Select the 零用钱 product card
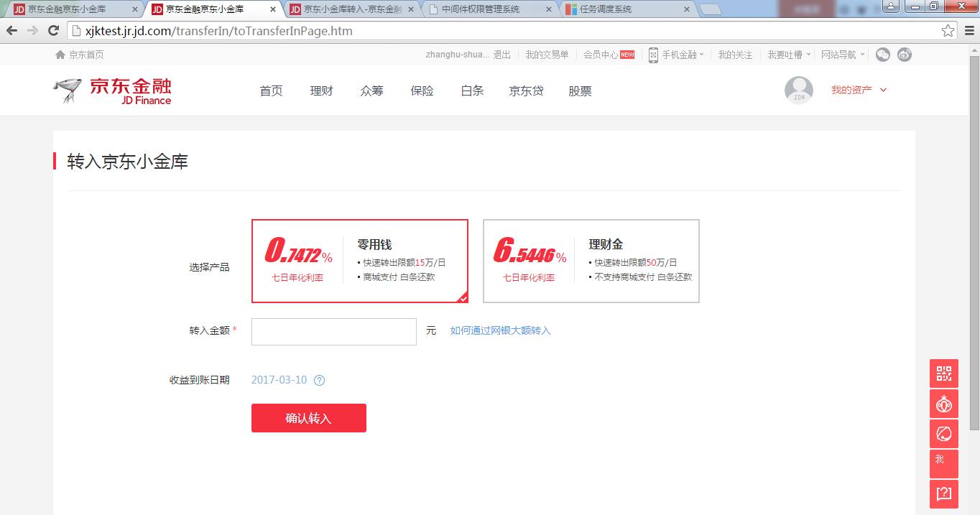 (x=360, y=261)
